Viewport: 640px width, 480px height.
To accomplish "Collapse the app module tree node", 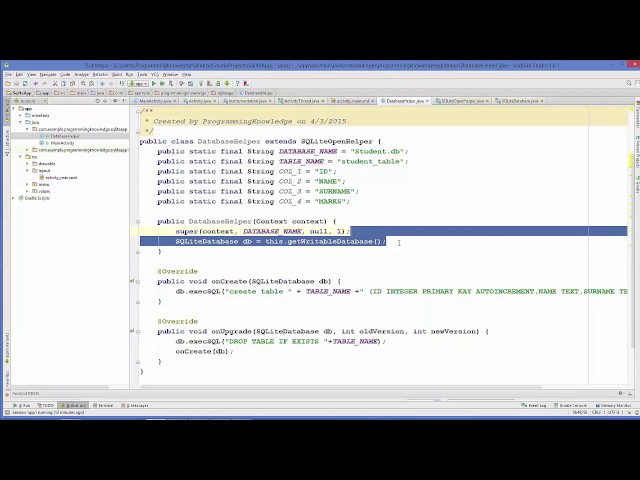I will (14, 109).
